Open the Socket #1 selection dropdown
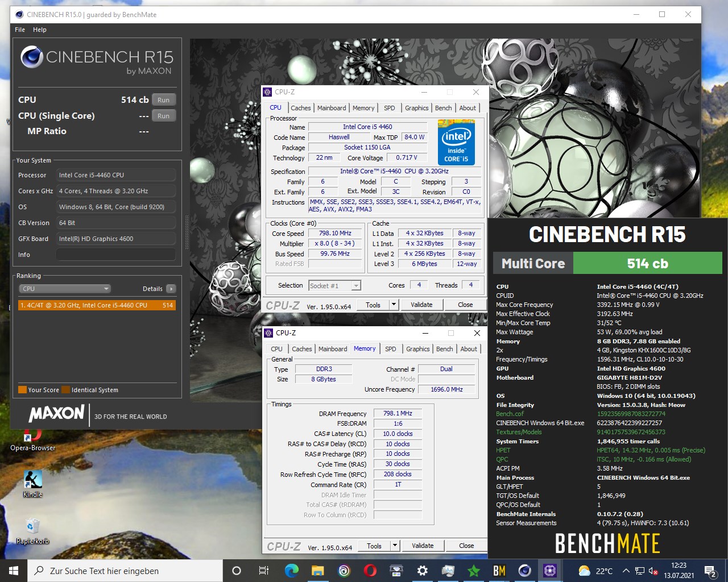Screen dimensions: 728x582 coord(334,285)
